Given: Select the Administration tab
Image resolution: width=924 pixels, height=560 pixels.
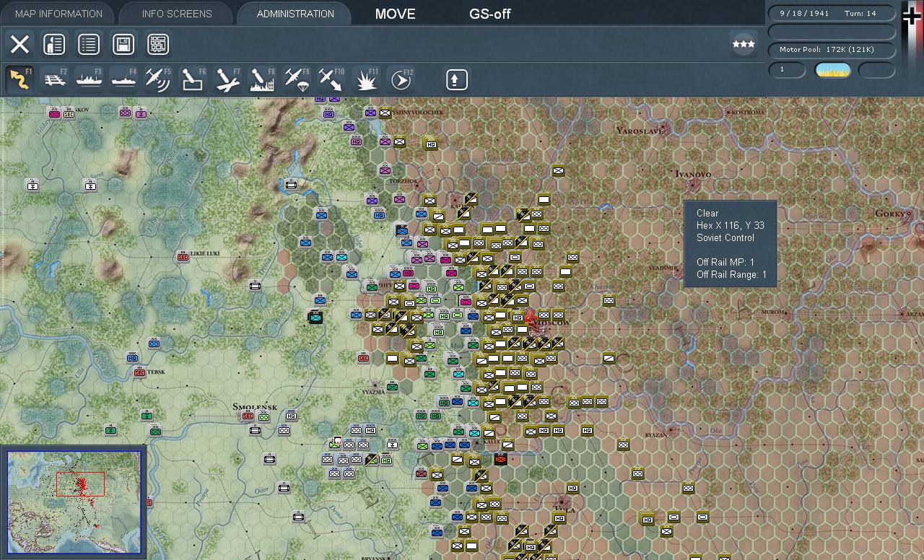Looking at the screenshot, I should point(295,14).
